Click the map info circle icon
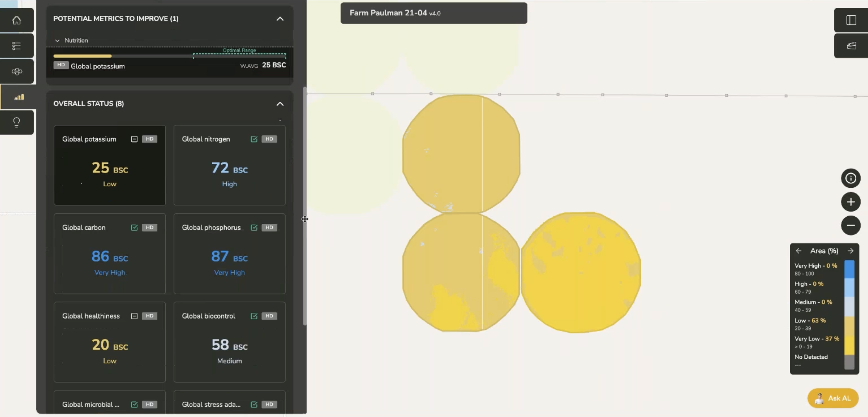The width and height of the screenshot is (868, 417). [x=850, y=178]
